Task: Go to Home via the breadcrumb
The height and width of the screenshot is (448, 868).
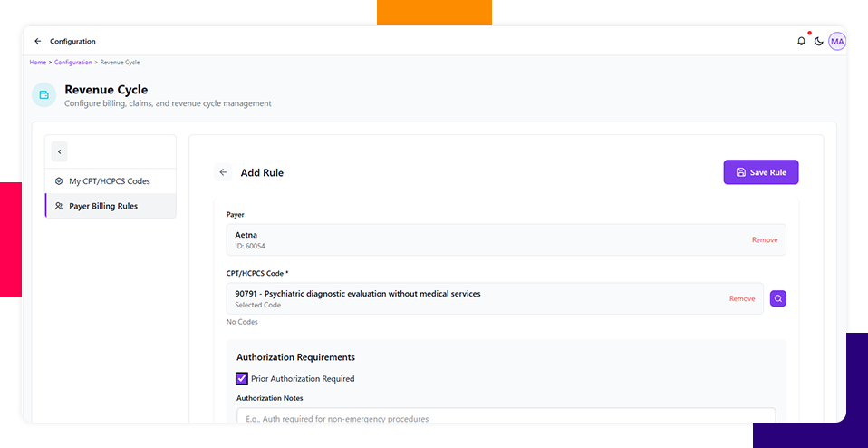Action: click(x=37, y=63)
